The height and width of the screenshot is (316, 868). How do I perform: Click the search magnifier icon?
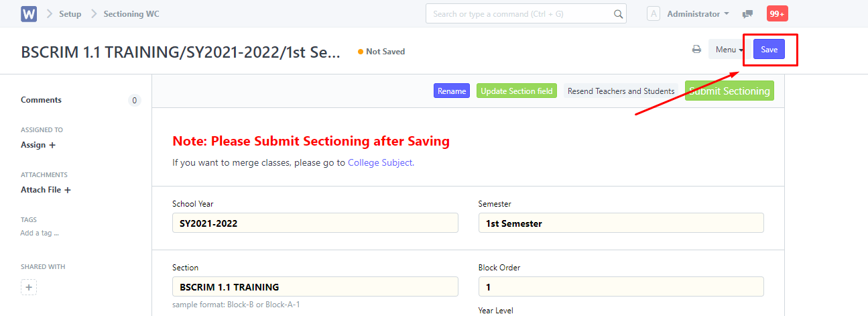tap(618, 14)
